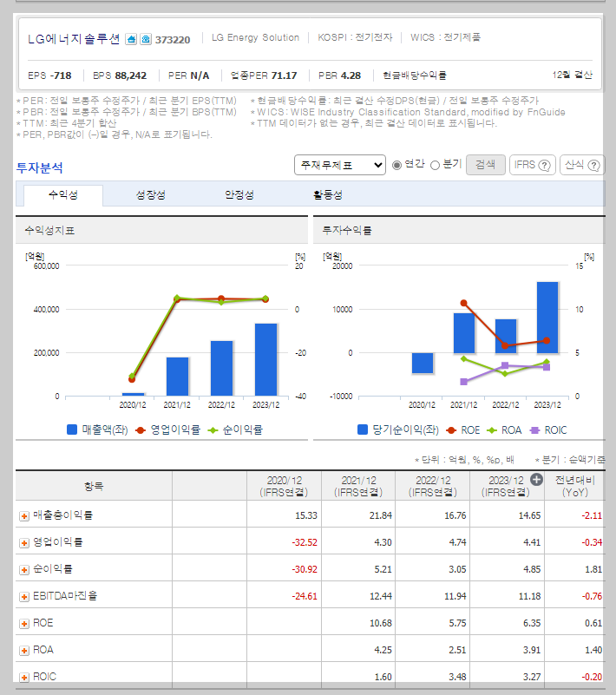Toggle the 순이익률 legend marker

point(213,430)
